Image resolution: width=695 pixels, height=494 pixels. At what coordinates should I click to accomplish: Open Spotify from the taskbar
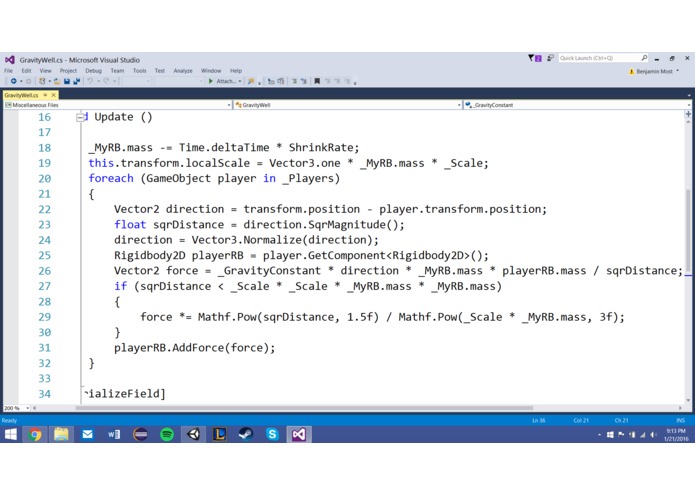coord(167,435)
